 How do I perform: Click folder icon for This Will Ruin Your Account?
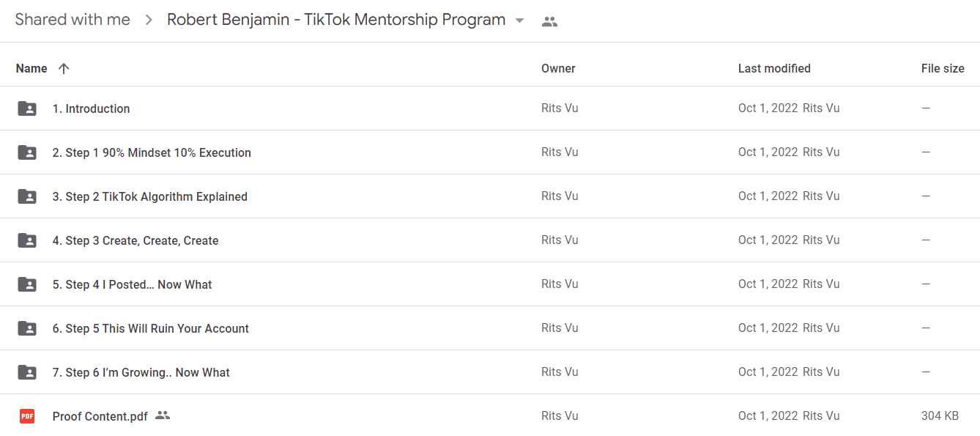[27, 328]
